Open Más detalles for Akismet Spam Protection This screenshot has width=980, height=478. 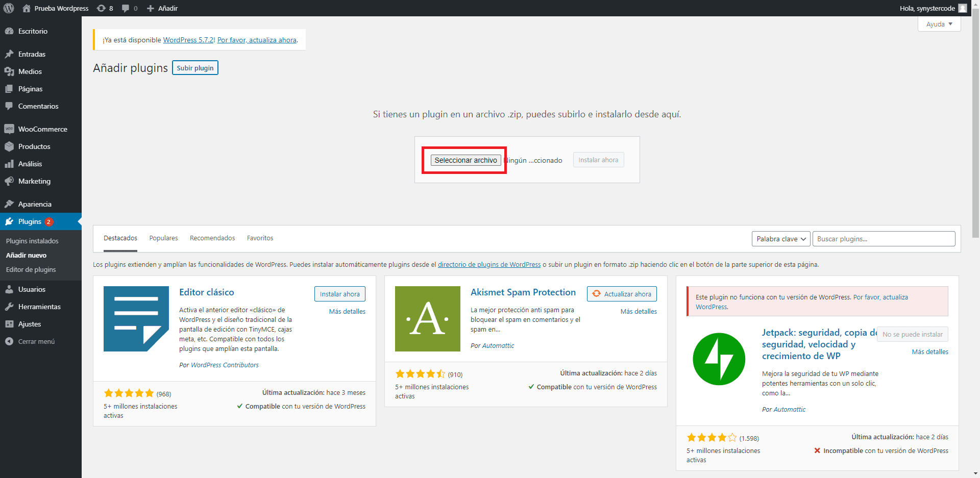tap(639, 311)
